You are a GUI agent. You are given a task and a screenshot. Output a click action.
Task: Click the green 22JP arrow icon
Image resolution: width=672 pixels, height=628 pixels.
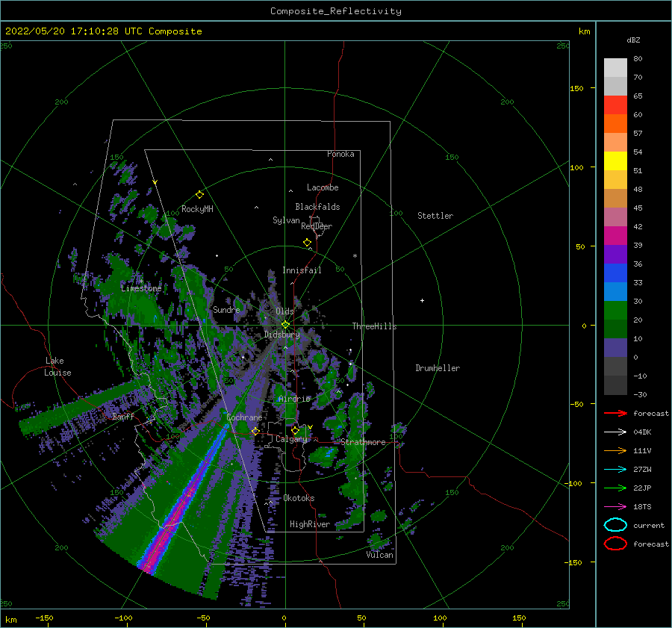tap(615, 488)
